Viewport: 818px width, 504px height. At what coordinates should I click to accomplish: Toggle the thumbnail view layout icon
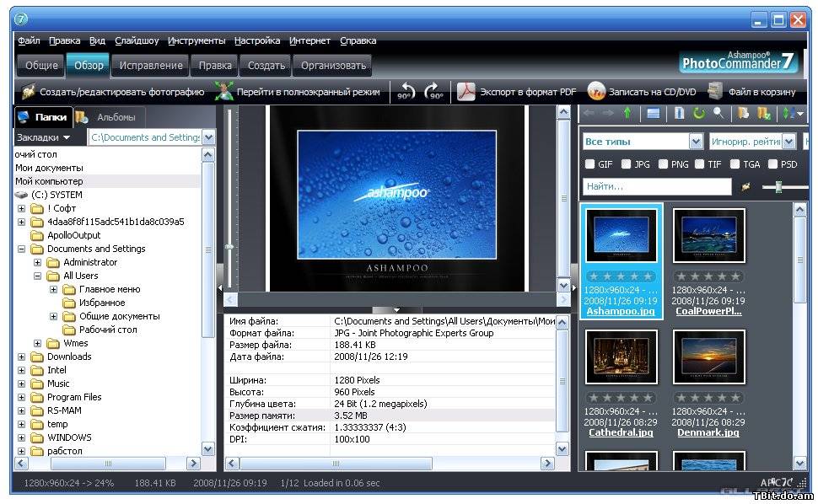(654, 114)
